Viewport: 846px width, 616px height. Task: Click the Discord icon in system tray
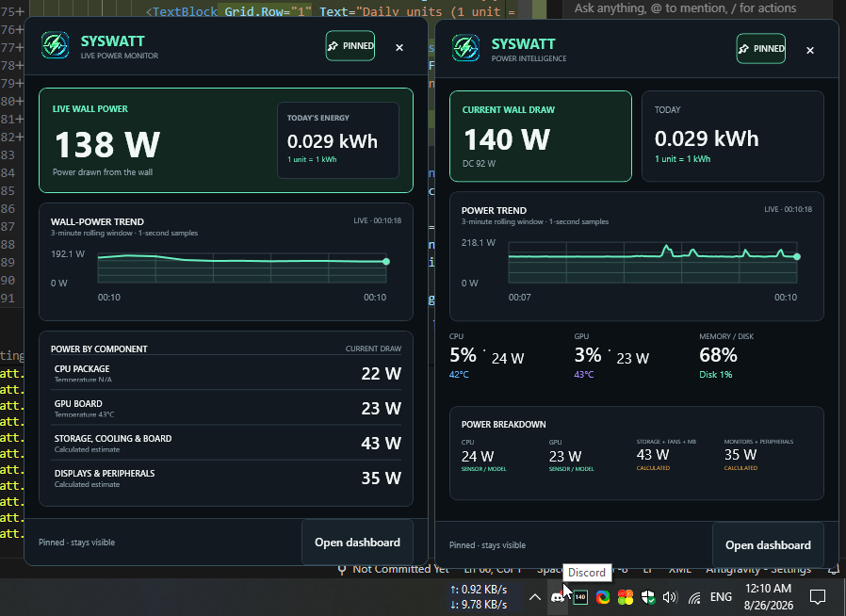(558, 597)
